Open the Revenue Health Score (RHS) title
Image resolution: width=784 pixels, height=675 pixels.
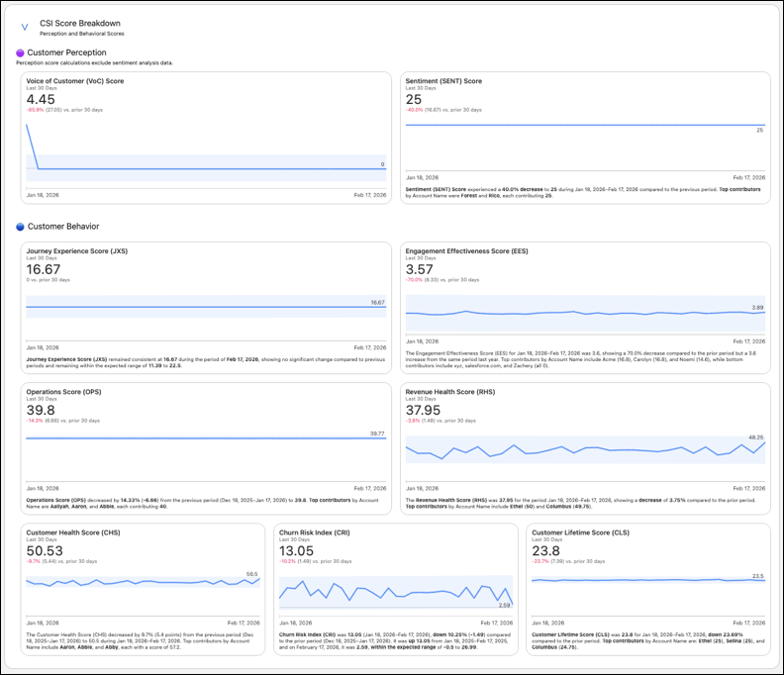450,392
